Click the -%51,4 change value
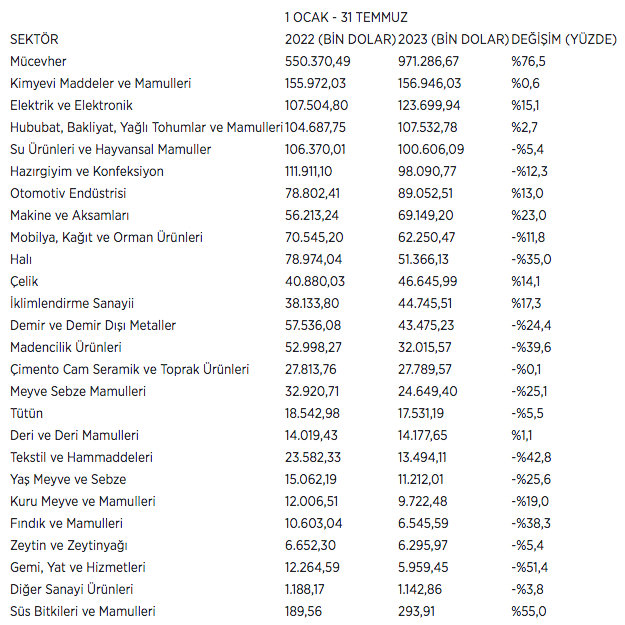Image resolution: width=625 pixels, height=625 pixels. point(530,567)
